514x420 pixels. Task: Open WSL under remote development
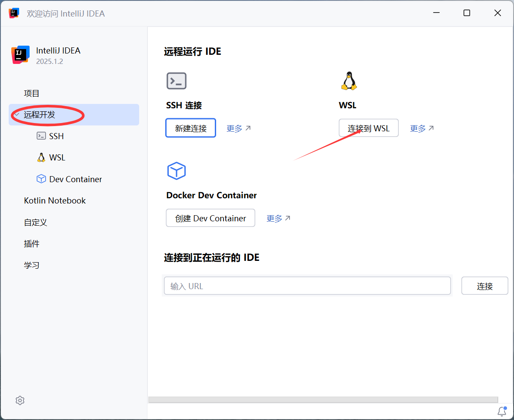57,157
